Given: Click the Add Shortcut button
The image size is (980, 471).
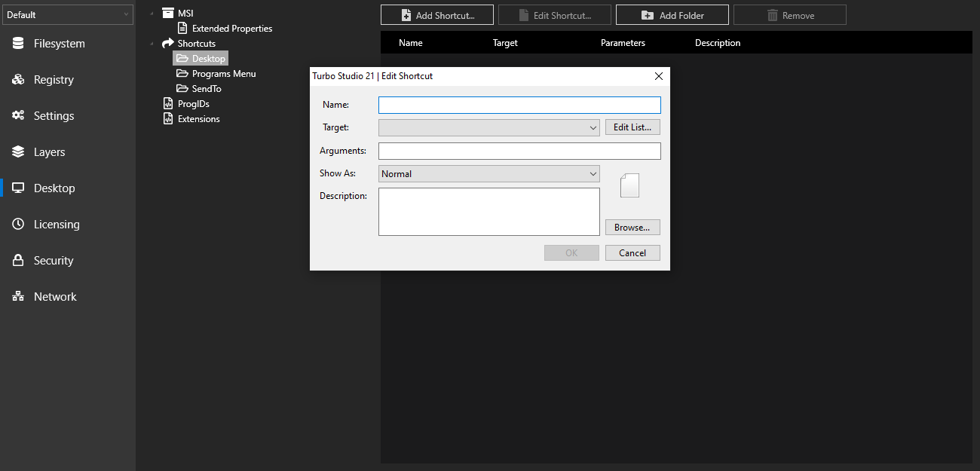Looking at the screenshot, I should 437,15.
